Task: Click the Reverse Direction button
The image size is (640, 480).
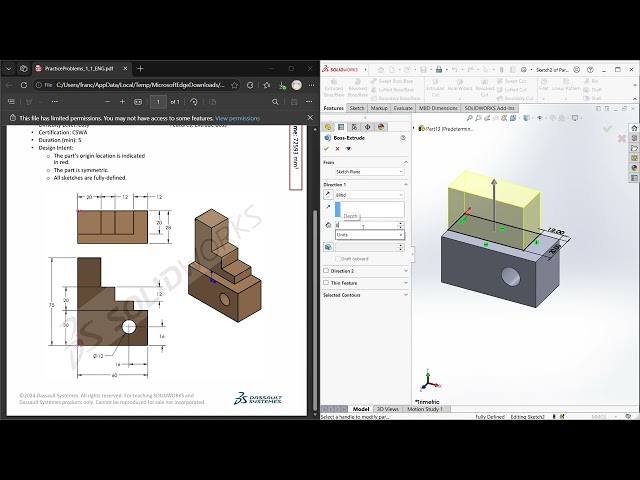Action: [x=328, y=195]
